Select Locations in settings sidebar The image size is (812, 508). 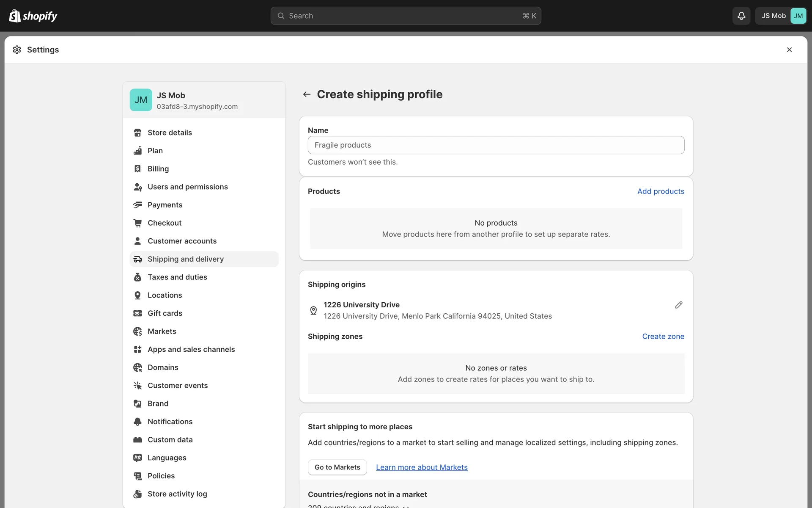165,295
